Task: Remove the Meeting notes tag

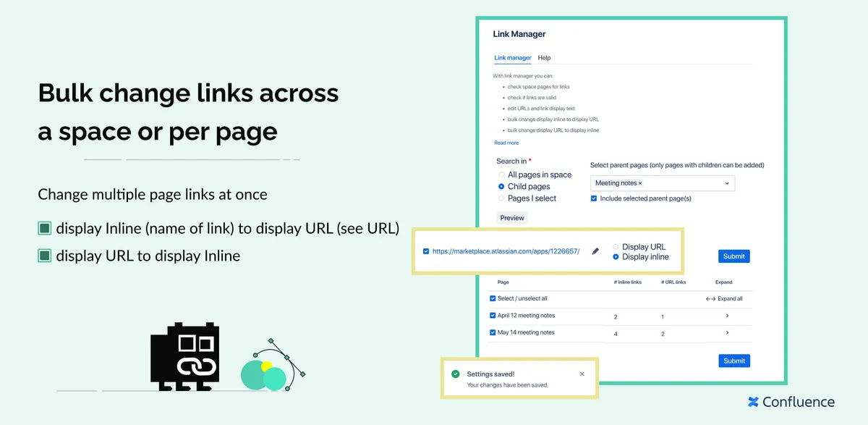Action: 640,183
